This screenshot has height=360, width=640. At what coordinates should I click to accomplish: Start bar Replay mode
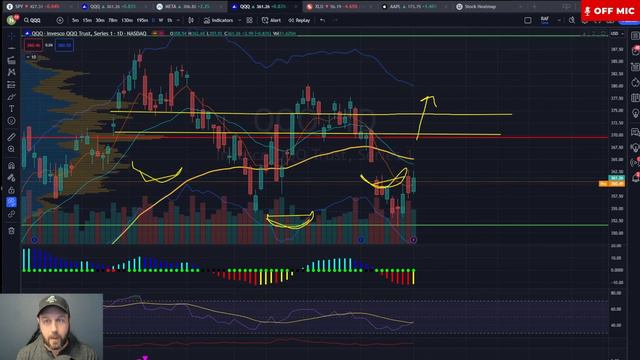tap(299, 20)
